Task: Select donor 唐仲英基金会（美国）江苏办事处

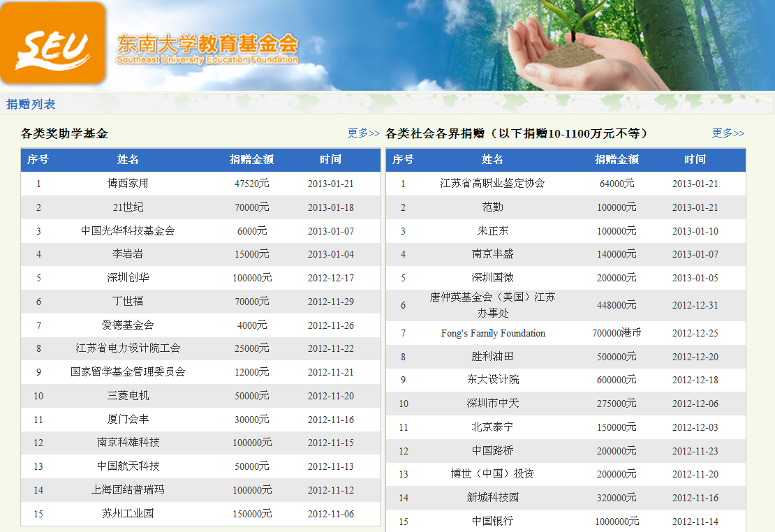Action: (x=493, y=305)
